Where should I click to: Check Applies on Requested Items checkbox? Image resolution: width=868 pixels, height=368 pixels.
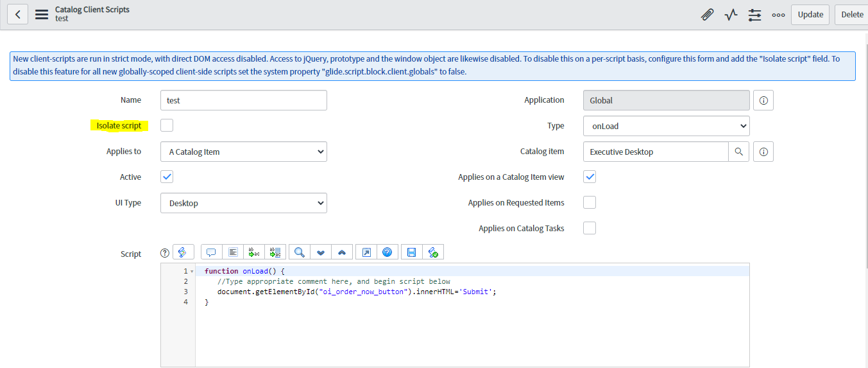pos(590,202)
